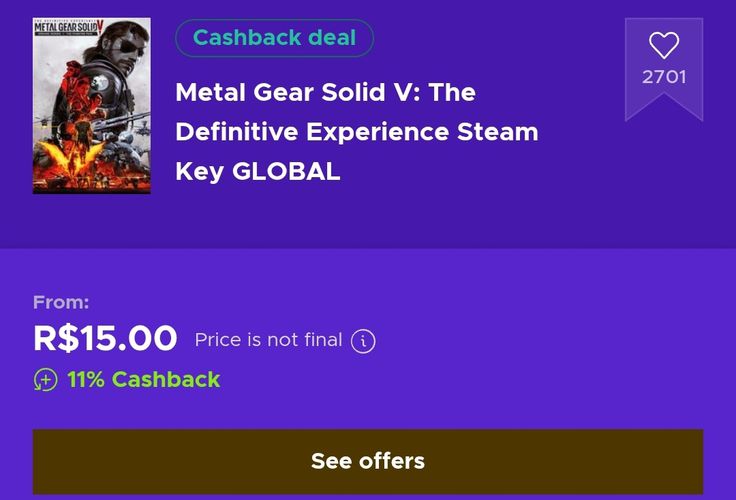
Task: Click the R$15.00 price
Action: click(105, 338)
